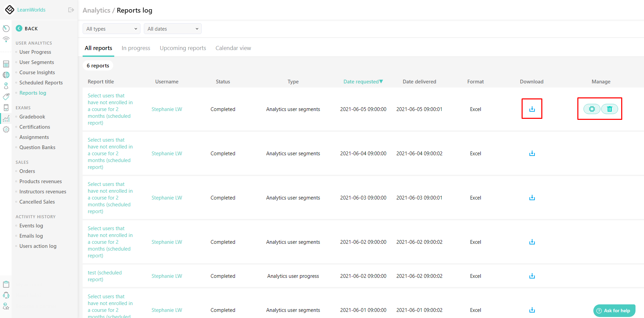
Task: Switch to the Upcoming reports tab
Action: pos(183,48)
